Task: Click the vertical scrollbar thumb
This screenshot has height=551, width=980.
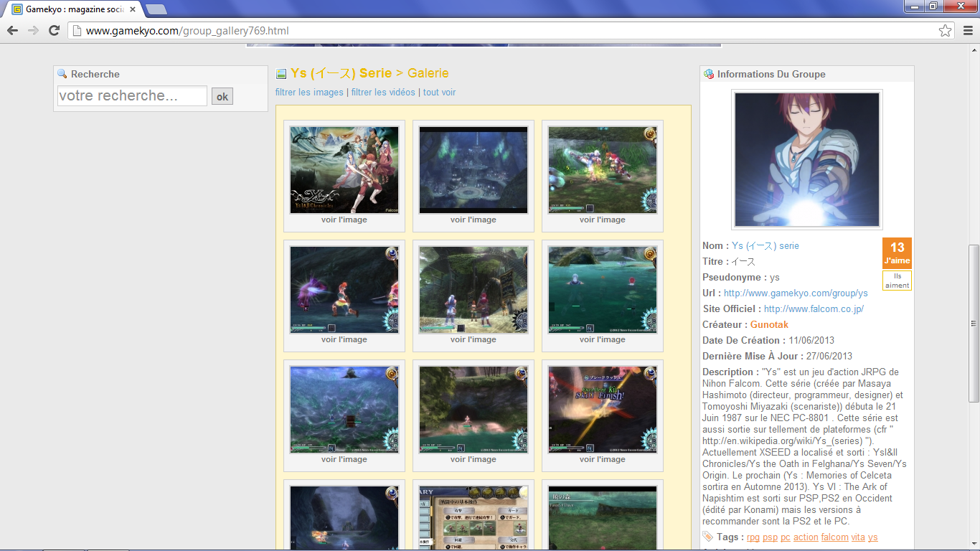Action: [974, 323]
